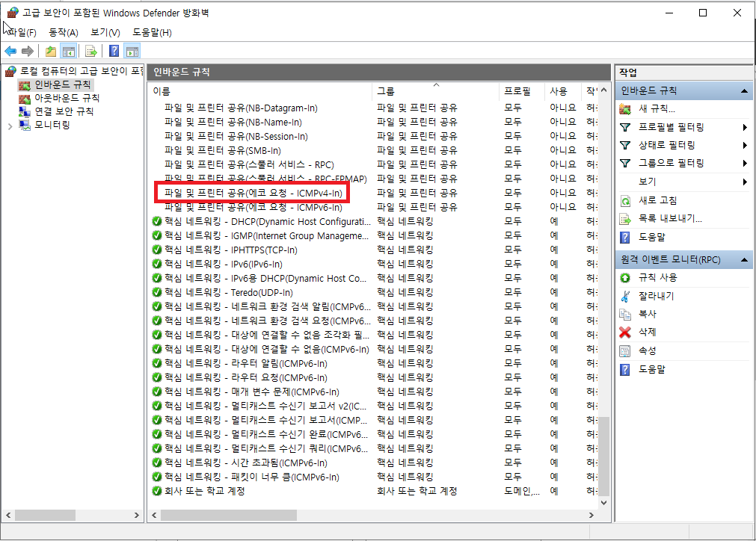Click the tree pane scroll-right arrow
Image resolution: width=756 pixels, height=541 pixels.
(136, 516)
